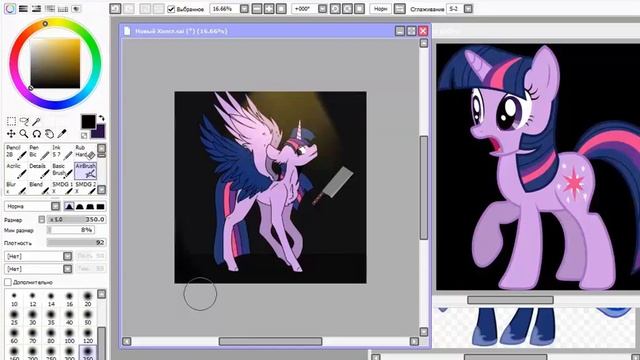The image size is (640, 360).
Task: Click the Норм view mode button
Action: 380,9
